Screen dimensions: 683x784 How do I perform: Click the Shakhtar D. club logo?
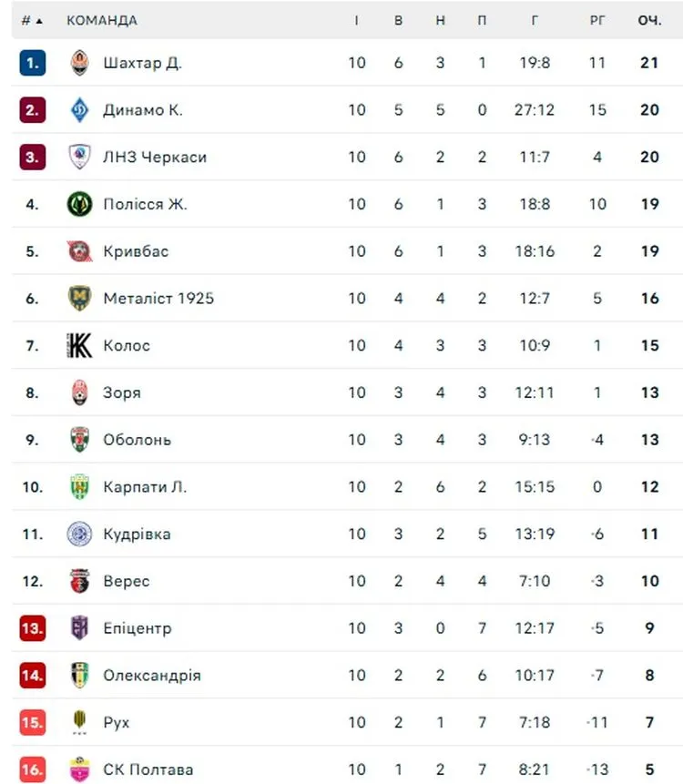coord(80,63)
